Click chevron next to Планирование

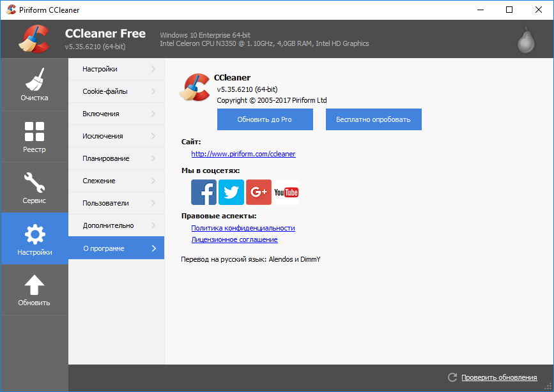(x=153, y=158)
